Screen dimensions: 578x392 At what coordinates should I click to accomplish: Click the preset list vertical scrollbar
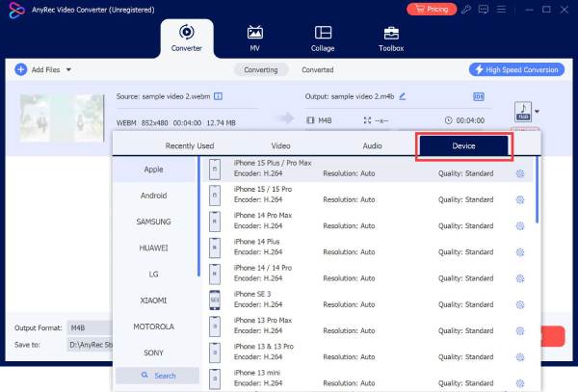click(537, 190)
